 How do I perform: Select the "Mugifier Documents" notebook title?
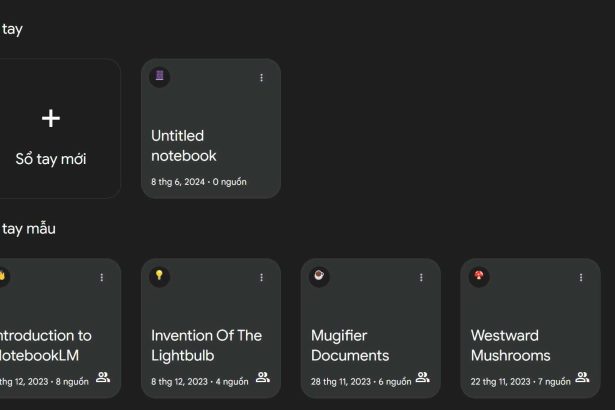[350, 345]
